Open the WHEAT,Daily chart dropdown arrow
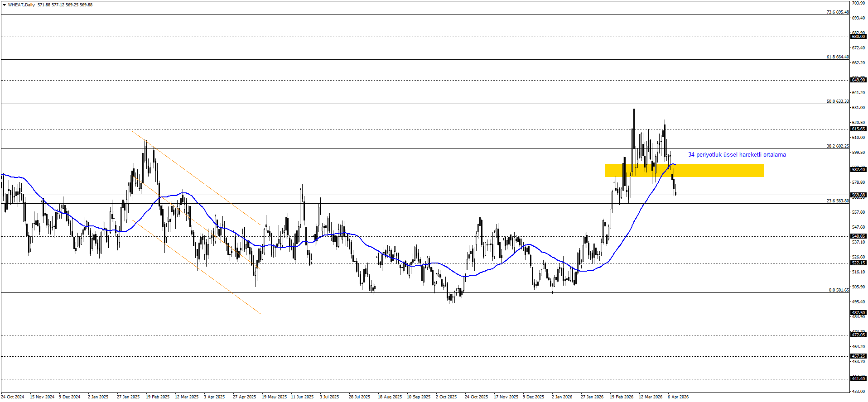 4,5
